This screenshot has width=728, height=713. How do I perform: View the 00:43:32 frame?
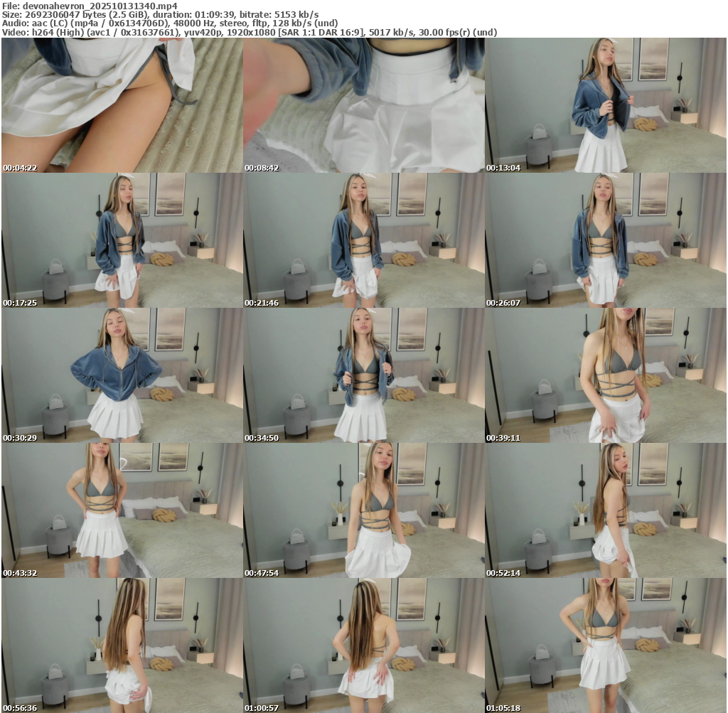122,510
